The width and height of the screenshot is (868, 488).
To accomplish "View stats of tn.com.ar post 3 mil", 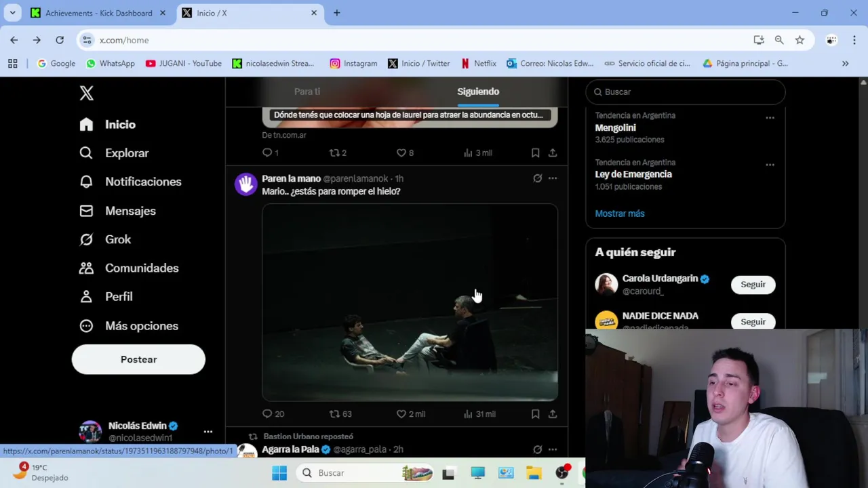I will [477, 153].
